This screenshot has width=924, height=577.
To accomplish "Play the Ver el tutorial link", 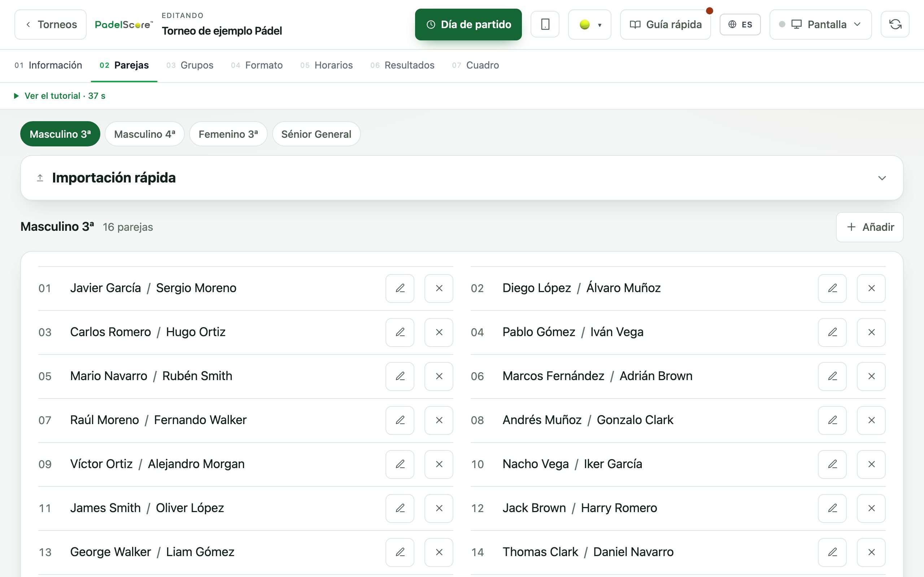I will click(60, 96).
